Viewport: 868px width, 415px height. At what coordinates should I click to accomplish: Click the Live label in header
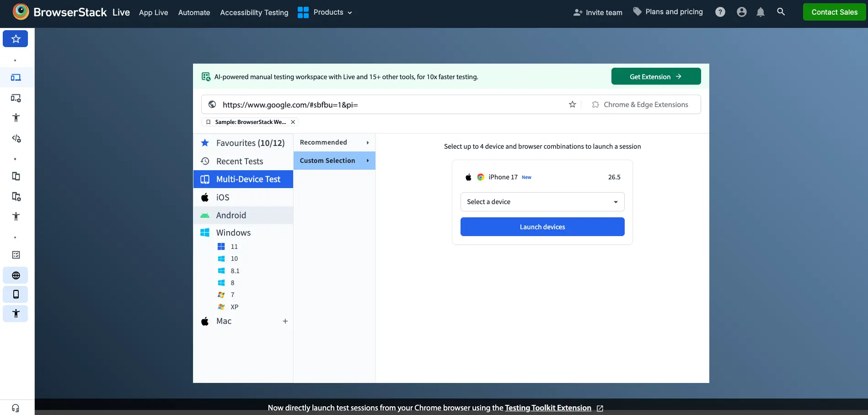pyautogui.click(x=121, y=12)
